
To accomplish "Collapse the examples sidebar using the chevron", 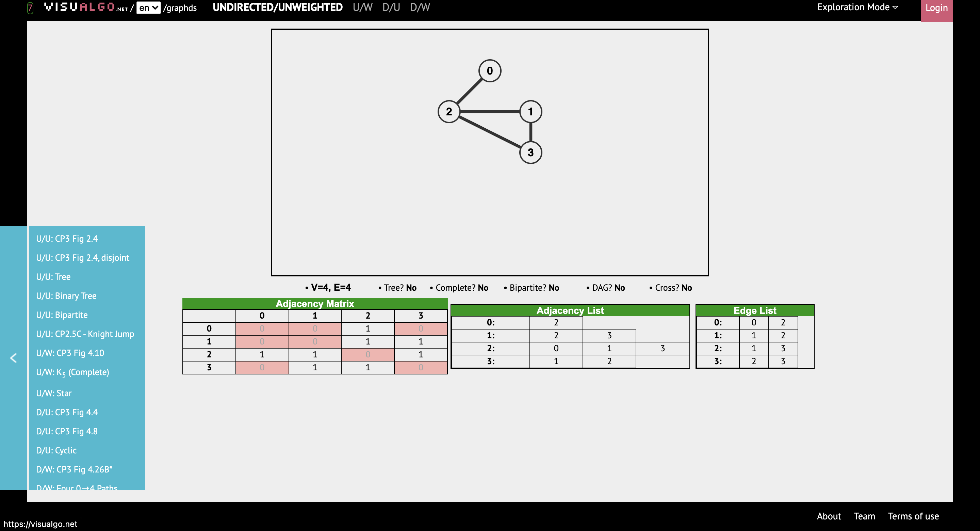I will (14, 358).
